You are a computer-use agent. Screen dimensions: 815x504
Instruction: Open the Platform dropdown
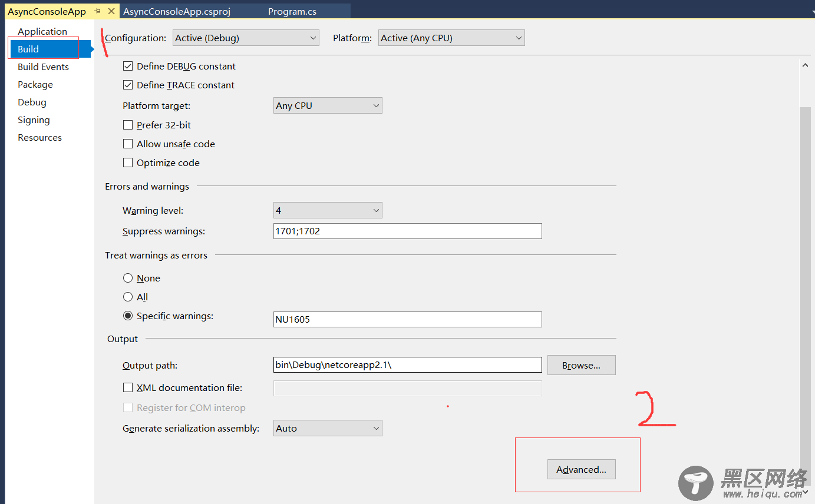(x=451, y=38)
